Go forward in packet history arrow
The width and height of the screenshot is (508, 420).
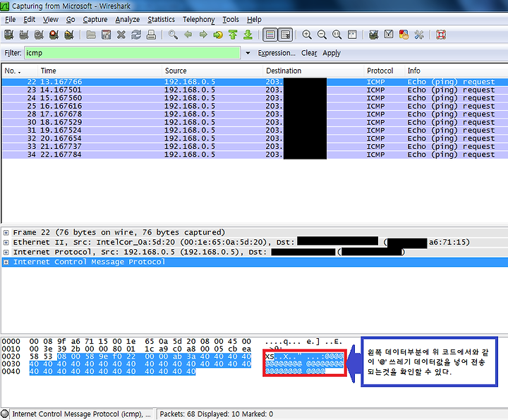click(203, 35)
